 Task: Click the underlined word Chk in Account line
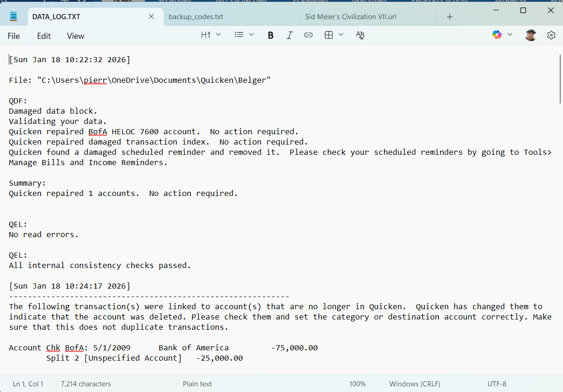tap(53, 348)
